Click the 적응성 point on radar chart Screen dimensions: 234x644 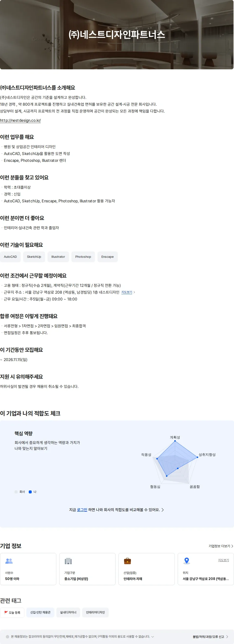[157, 458]
